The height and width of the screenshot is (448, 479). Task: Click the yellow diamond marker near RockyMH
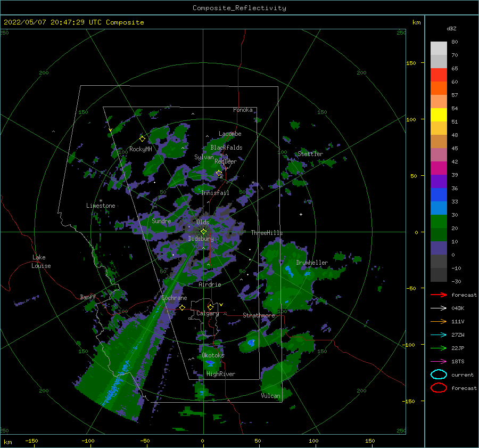click(142, 139)
